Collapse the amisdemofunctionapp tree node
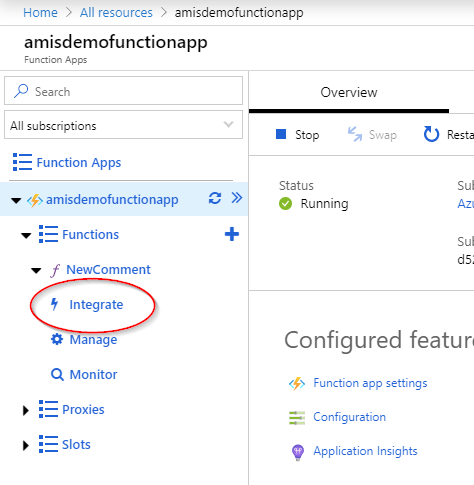This screenshot has height=485, width=474. (x=16, y=200)
